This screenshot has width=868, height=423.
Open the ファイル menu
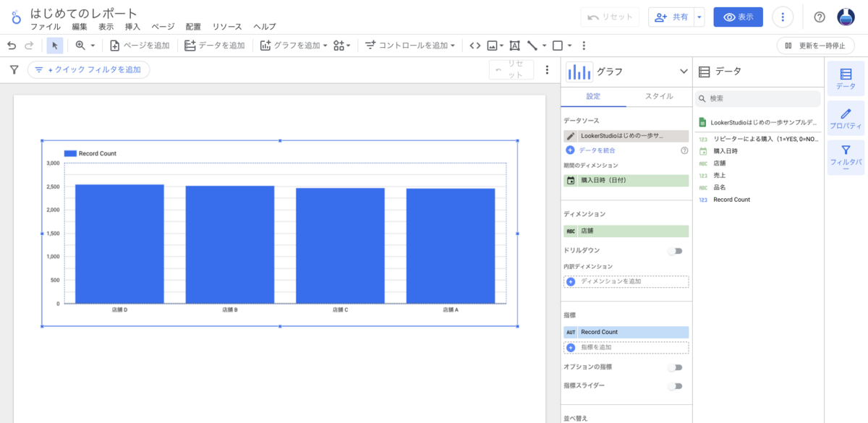(46, 27)
